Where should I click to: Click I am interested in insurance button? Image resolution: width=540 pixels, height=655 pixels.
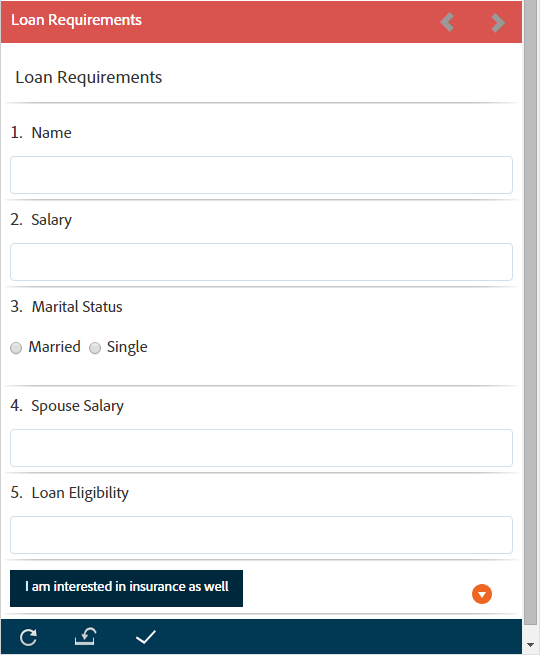(x=126, y=588)
